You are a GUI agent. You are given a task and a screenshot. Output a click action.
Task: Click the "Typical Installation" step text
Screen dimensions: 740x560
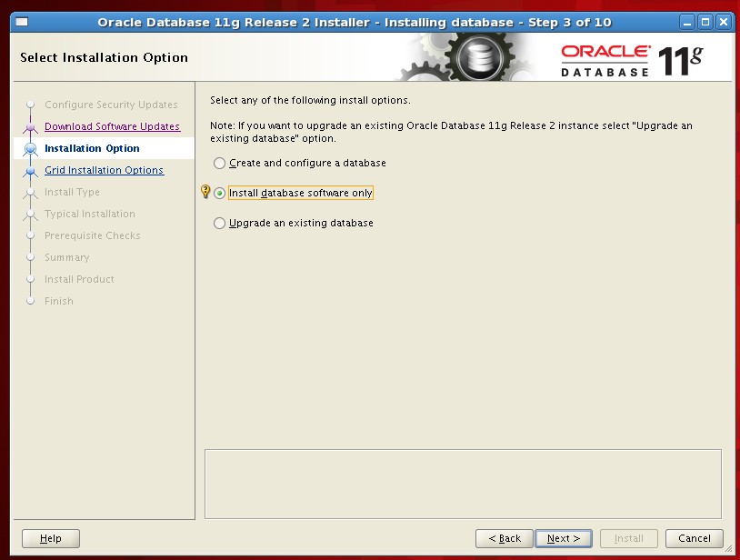(x=90, y=214)
